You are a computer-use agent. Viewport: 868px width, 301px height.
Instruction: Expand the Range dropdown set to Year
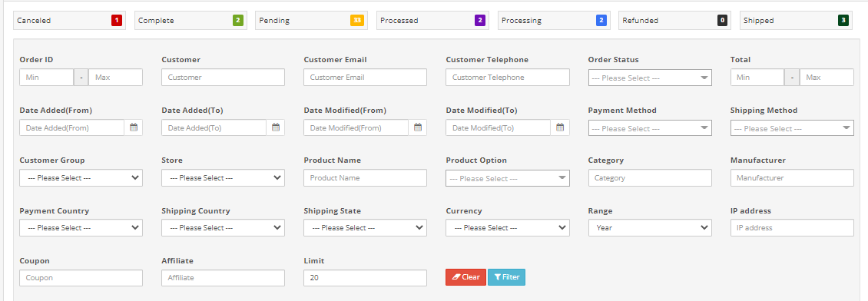(x=650, y=227)
